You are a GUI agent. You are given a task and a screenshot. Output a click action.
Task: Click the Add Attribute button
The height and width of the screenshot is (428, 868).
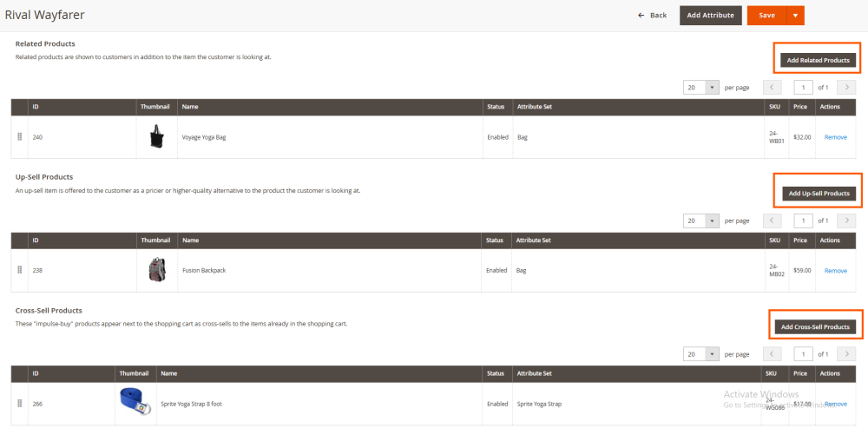(710, 16)
